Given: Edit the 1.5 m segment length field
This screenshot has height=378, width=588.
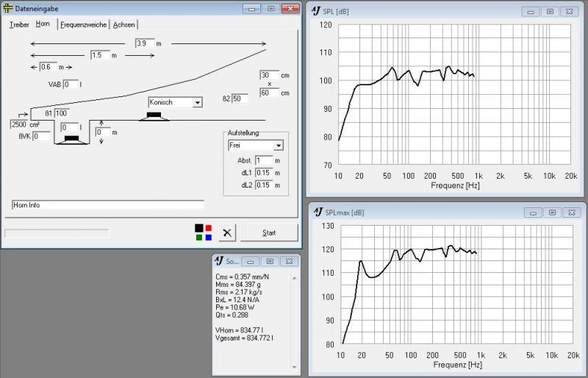Looking at the screenshot, I should [x=100, y=55].
